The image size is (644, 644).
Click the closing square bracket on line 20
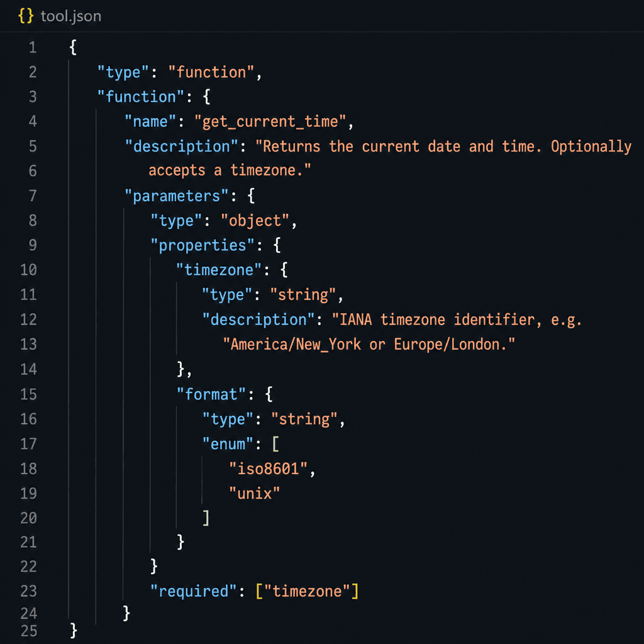[206, 518]
